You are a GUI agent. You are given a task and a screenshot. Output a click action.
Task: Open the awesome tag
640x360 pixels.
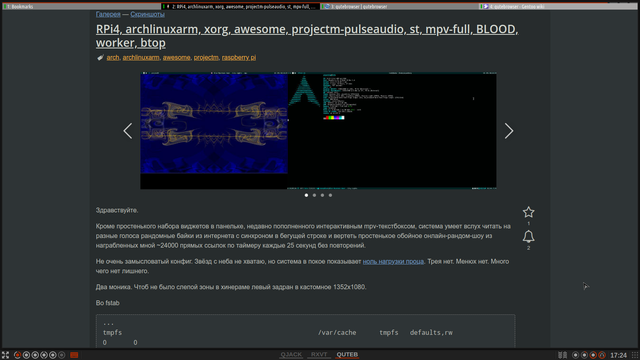coord(176,58)
